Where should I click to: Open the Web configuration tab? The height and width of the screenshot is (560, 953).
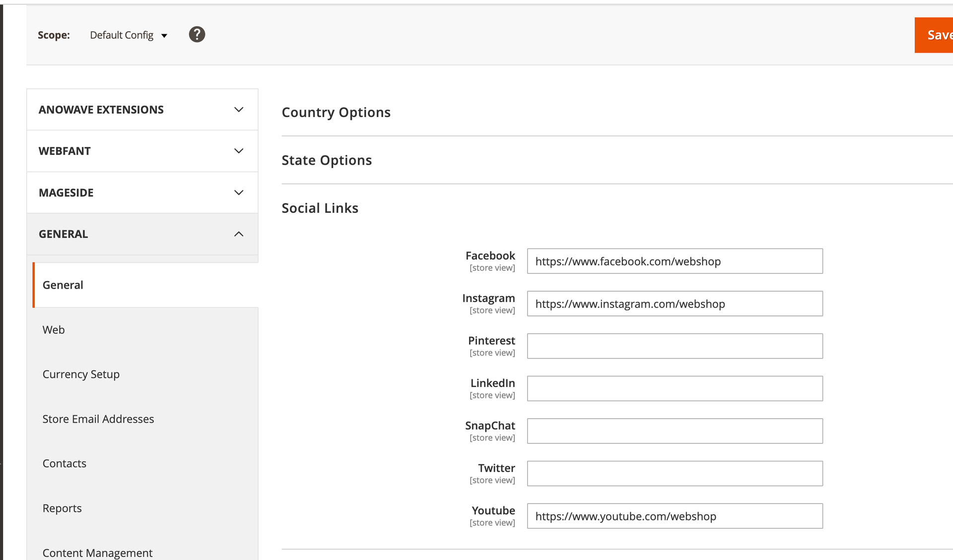pos(54,330)
